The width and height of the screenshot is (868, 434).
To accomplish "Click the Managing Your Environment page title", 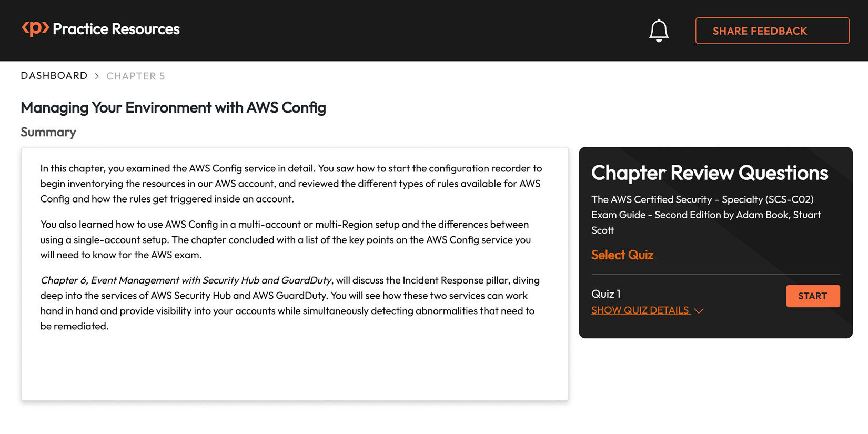I will click(x=173, y=107).
